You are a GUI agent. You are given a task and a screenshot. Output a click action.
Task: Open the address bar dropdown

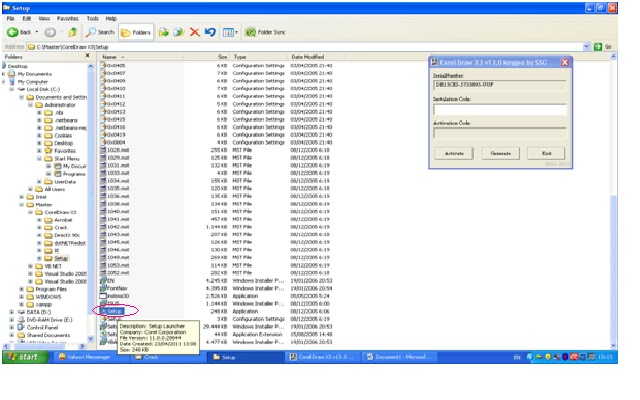click(x=587, y=47)
